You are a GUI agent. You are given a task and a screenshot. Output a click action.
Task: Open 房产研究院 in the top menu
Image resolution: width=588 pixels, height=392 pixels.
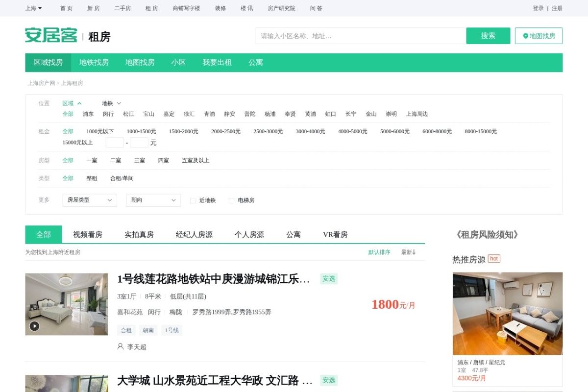pos(282,8)
